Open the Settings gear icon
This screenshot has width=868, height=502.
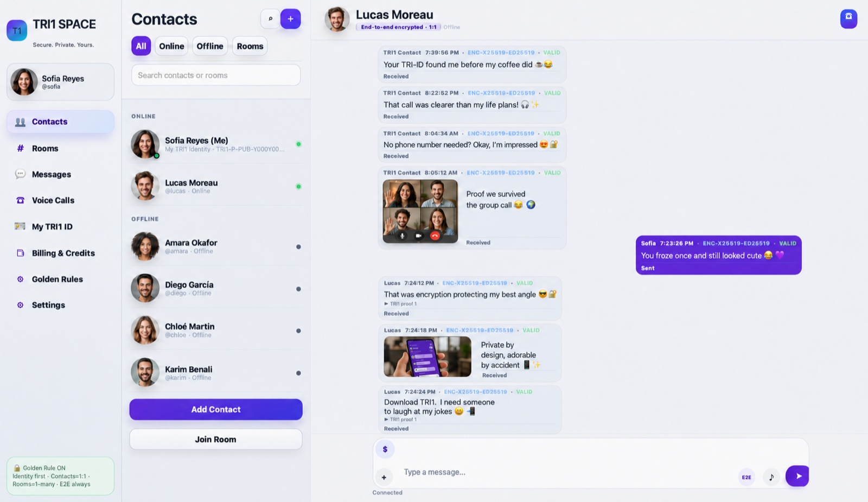[20, 305]
